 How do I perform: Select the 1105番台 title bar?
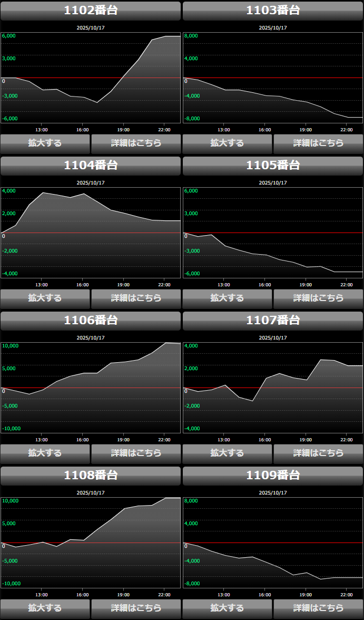(273, 166)
